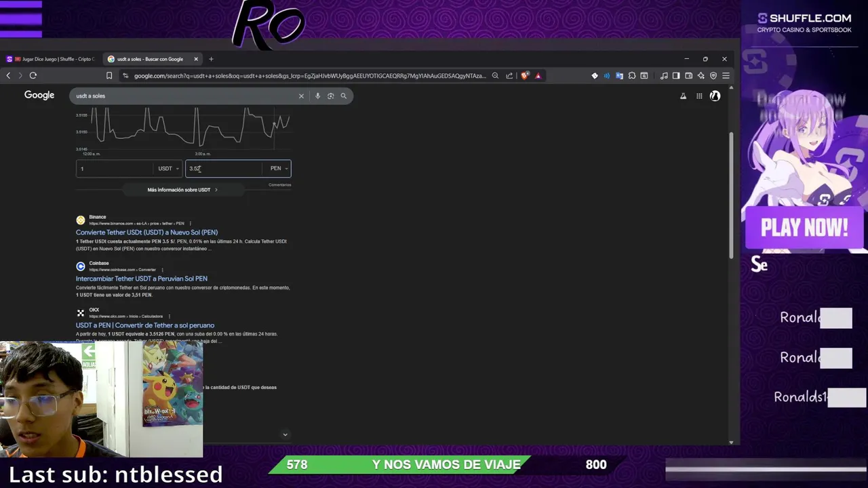The image size is (868, 488).
Task: Click the browser forward arrow
Action: 20,76
